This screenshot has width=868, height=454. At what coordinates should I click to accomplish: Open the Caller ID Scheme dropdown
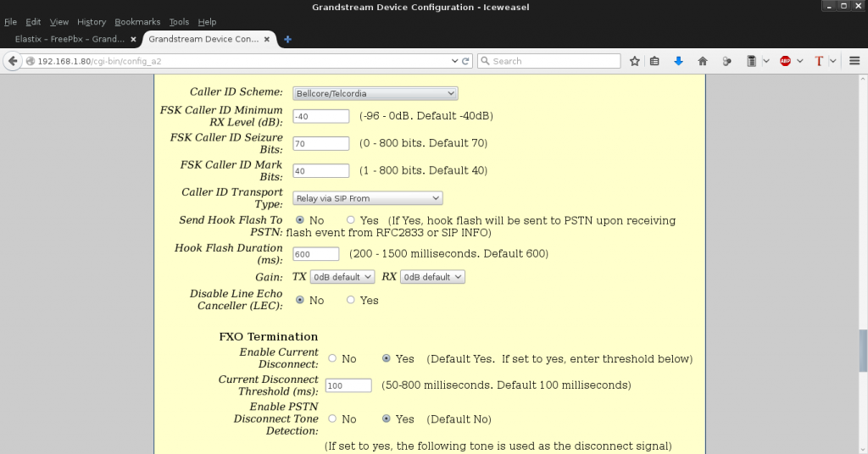(x=375, y=93)
